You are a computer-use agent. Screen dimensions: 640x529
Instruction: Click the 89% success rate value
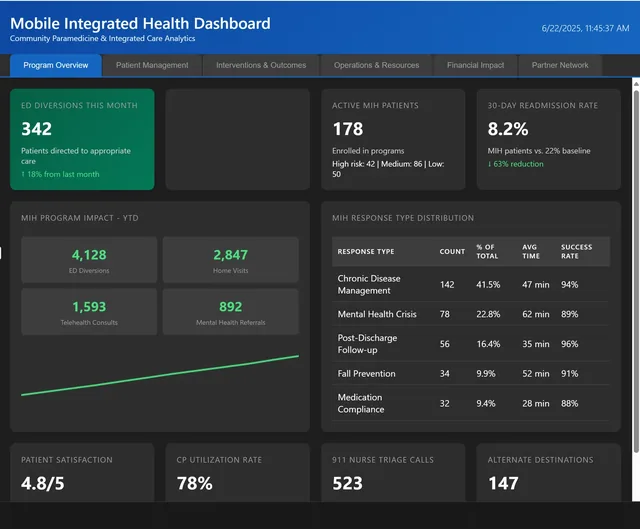click(x=569, y=314)
